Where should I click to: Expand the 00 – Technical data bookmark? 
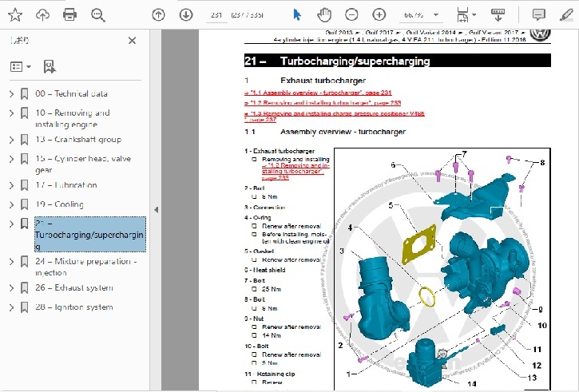coord(11,93)
